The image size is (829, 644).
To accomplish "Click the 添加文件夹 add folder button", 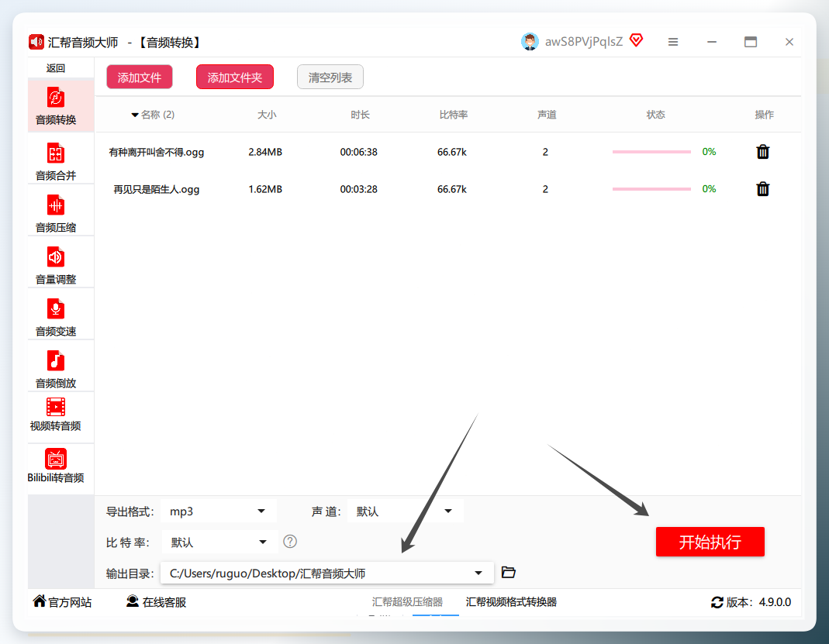I will (235, 77).
